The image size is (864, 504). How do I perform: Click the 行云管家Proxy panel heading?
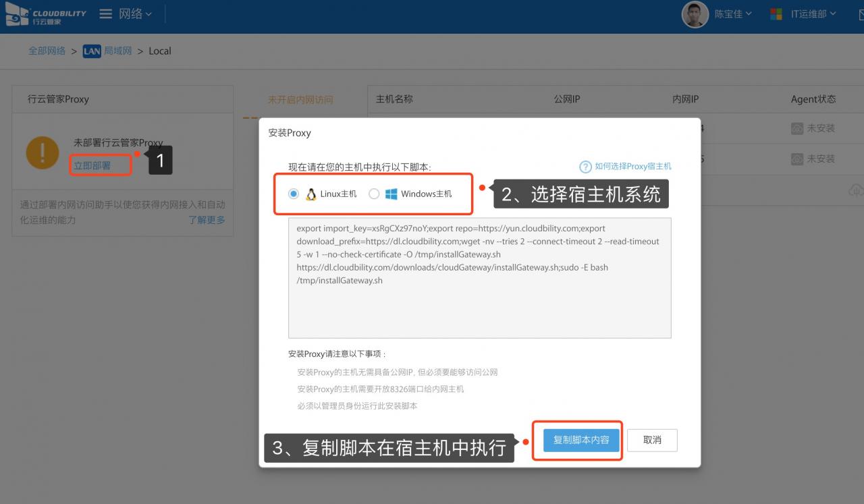click(x=58, y=99)
